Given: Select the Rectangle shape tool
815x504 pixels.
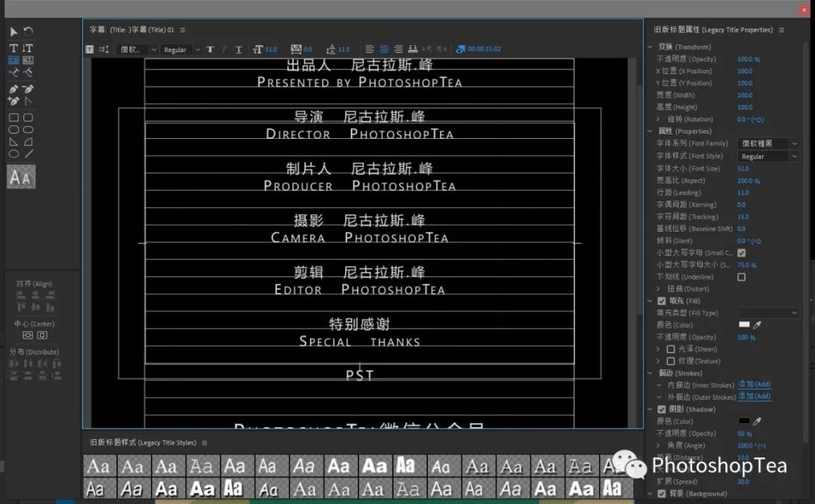Looking at the screenshot, I should pyautogui.click(x=14, y=118).
